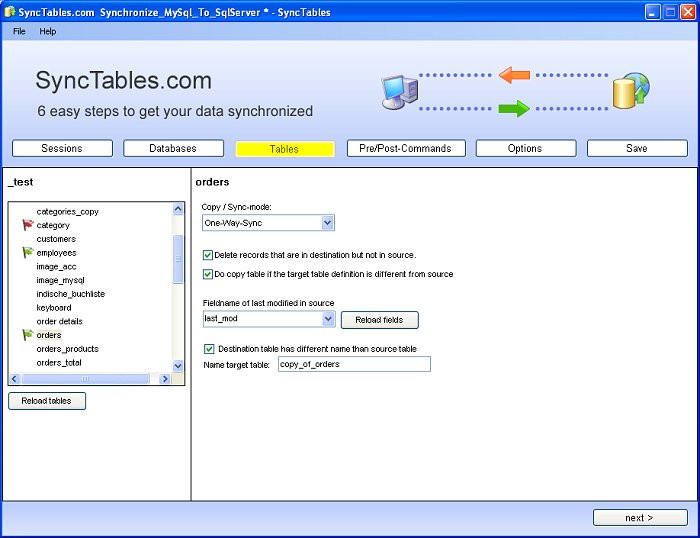Screen dimensions: 700x538
Task: Click the table list scroll up arrow
Action: point(178,209)
